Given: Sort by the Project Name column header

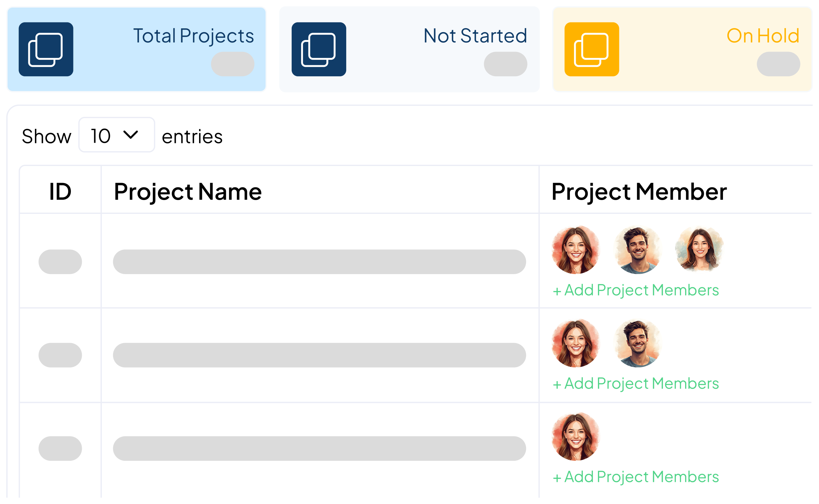Looking at the screenshot, I should point(188,191).
